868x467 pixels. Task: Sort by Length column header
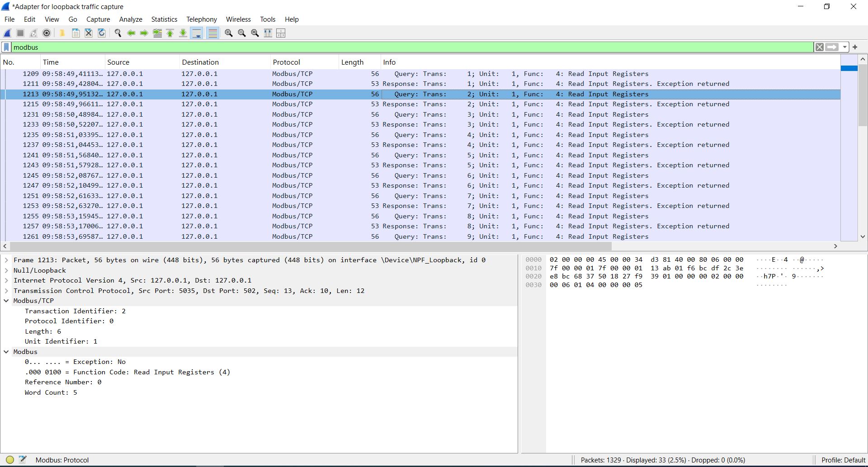pos(359,62)
